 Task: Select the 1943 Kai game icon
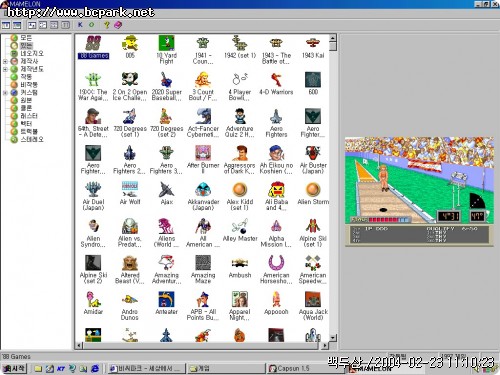[x=313, y=43]
